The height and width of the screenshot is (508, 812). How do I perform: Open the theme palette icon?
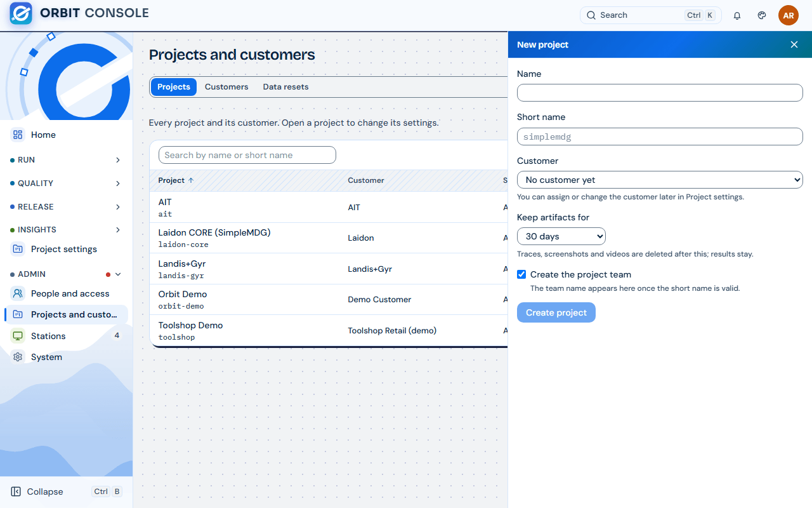762,15
